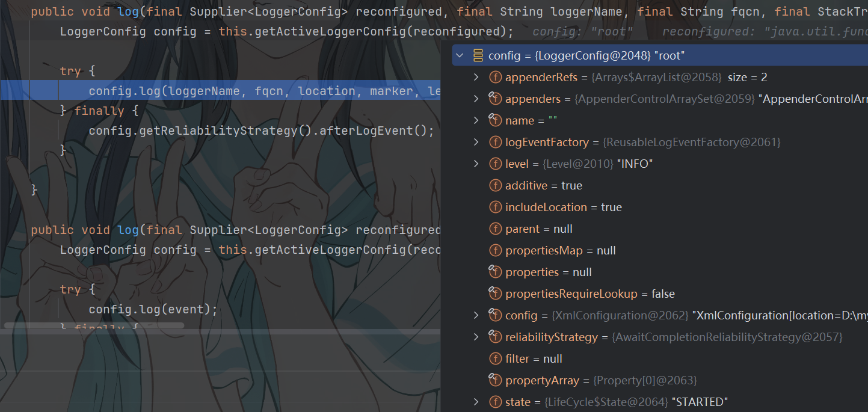Image resolution: width=868 pixels, height=412 pixels.
Task: Expand the level node
Action: pos(476,164)
